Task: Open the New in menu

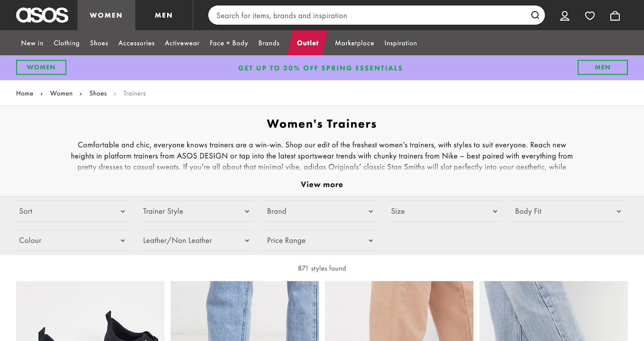Action: (x=32, y=43)
